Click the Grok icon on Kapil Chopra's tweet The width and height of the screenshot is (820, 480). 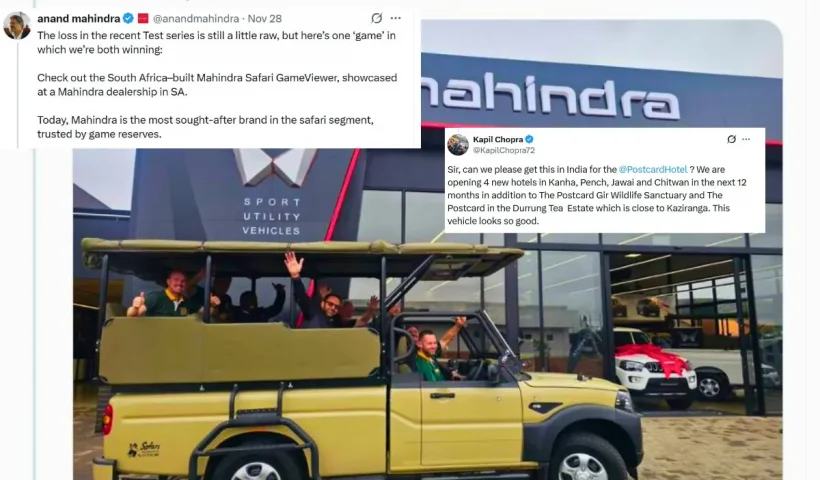pyautogui.click(x=732, y=139)
